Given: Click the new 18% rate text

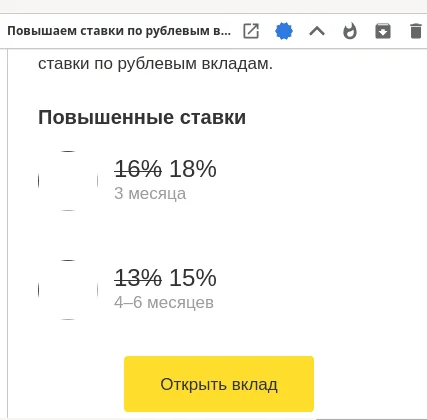Looking at the screenshot, I should click(x=193, y=169).
